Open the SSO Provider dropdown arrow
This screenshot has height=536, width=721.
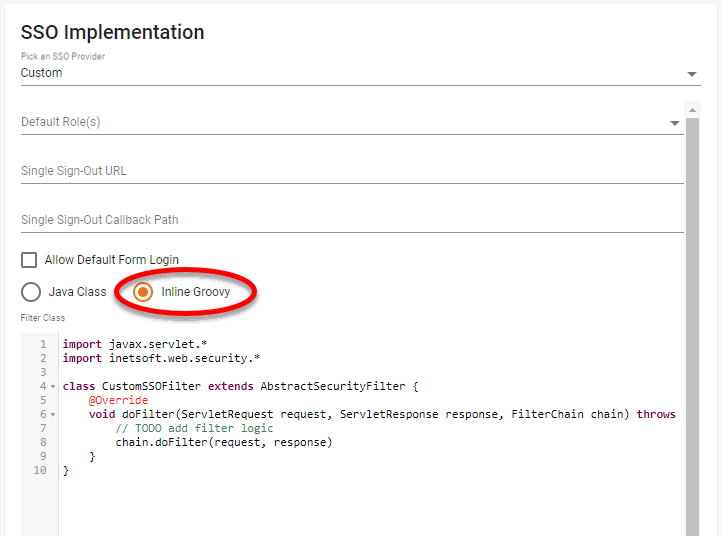692,74
